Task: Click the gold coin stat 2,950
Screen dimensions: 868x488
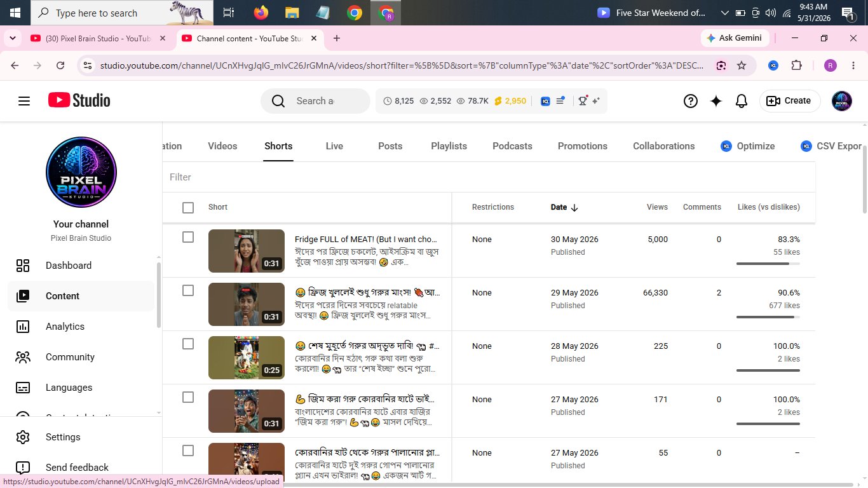Action: click(510, 101)
